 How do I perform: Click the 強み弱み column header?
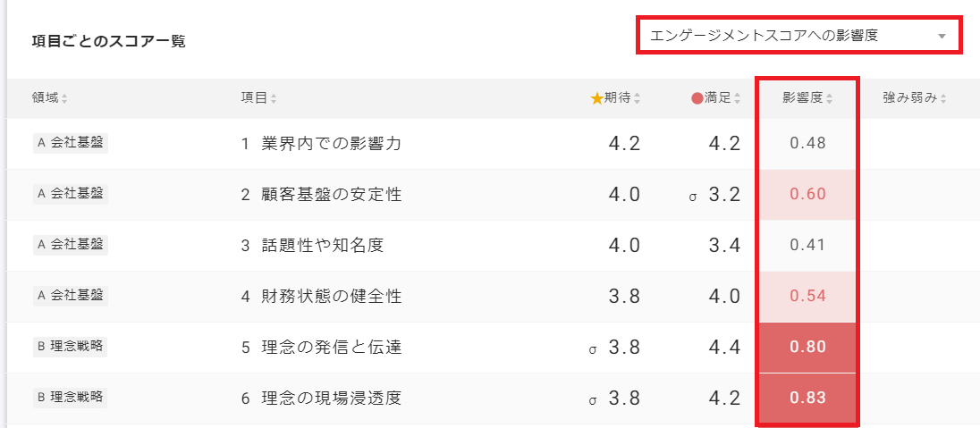coord(909,98)
